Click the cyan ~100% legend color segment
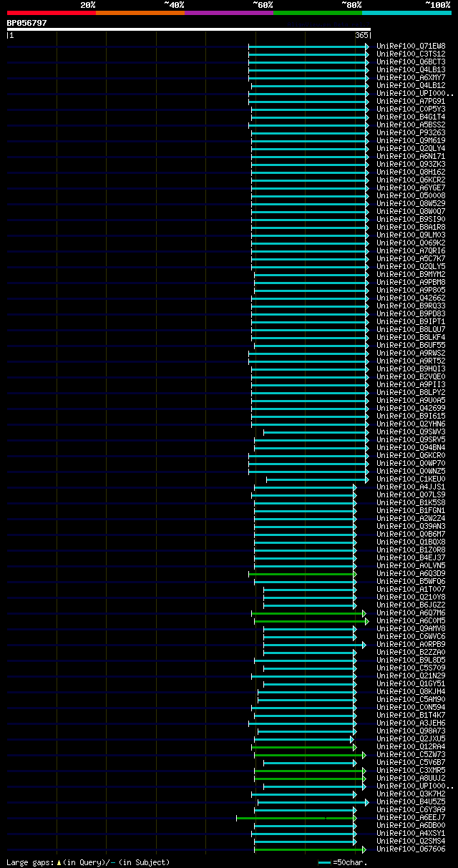458x868 pixels. (406, 13)
